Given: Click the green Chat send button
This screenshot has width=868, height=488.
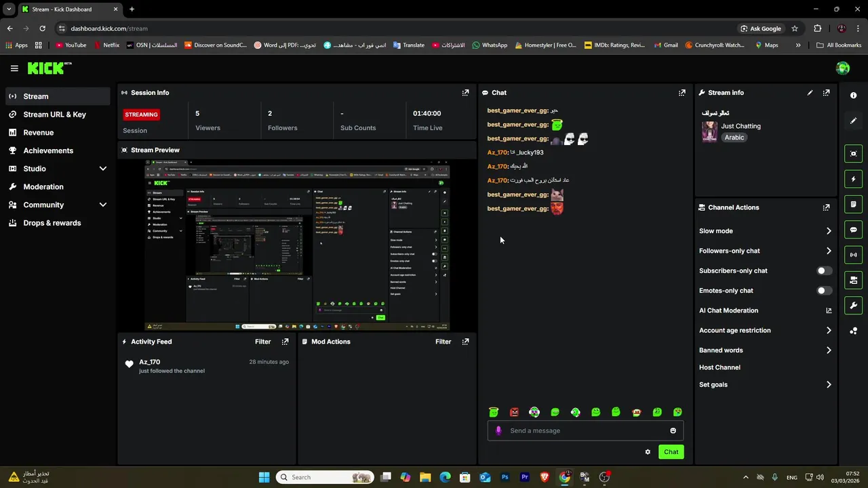Looking at the screenshot, I should pyautogui.click(x=671, y=452).
